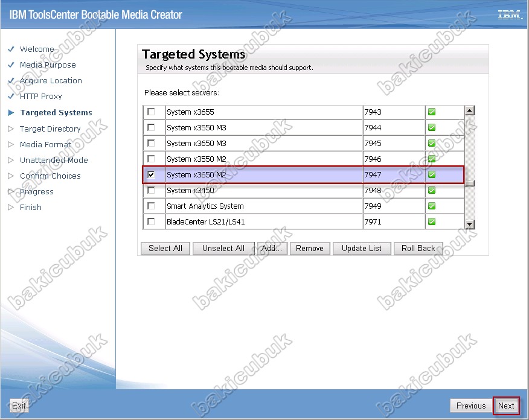The image size is (529, 420).
Task: Select the System x3650 M2 row name
Action: (x=196, y=174)
